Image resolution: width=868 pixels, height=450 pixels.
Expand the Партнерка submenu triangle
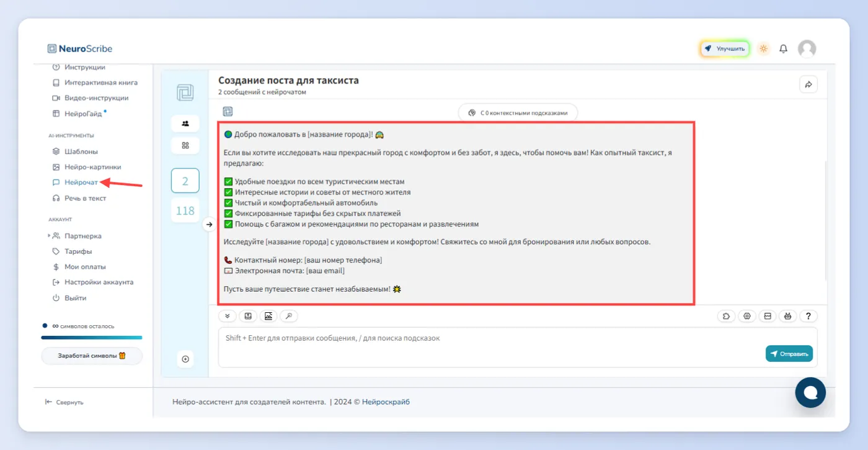tap(50, 236)
